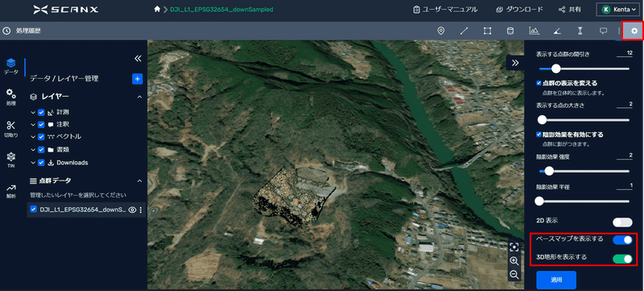The width and height of the screenshot is (644, 291).
Task: Toggle the 書類 layer checkbox
Action: (x=41, y=150)
